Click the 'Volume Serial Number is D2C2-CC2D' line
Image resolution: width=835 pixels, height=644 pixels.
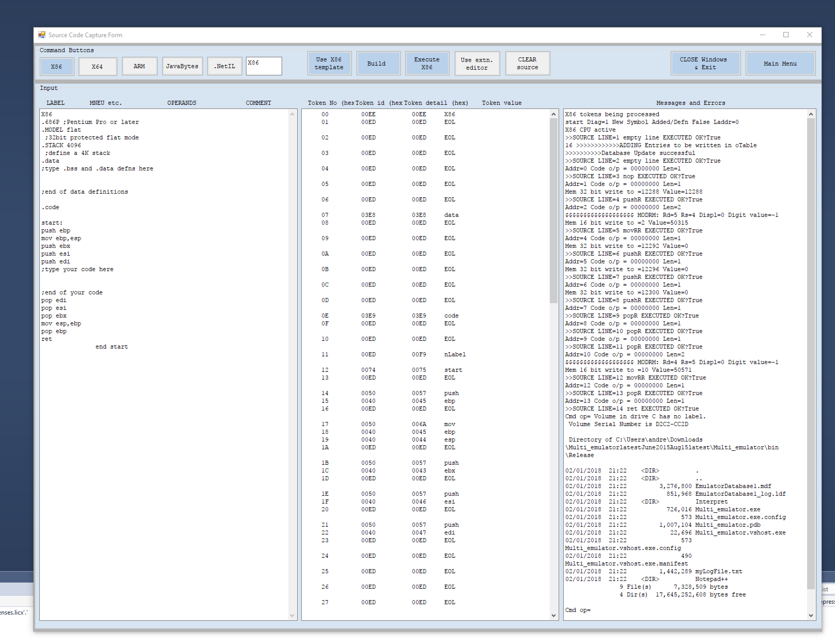pos(629,424)
